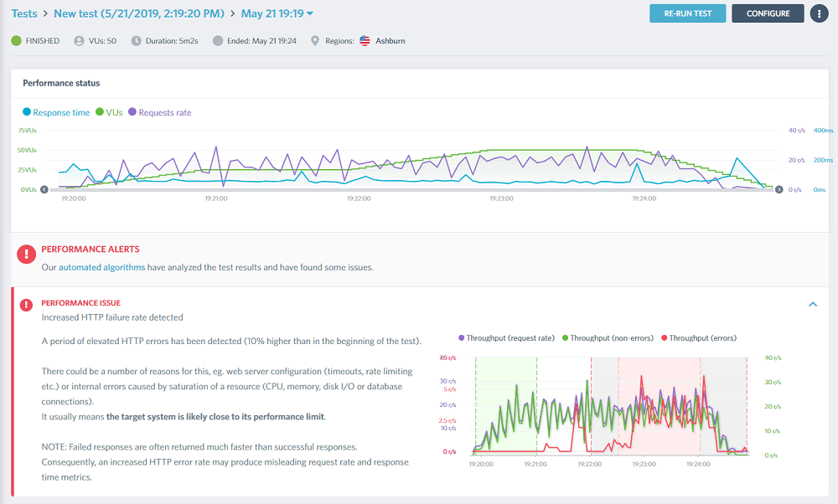Open the May 21 19:19 run dropdown

tap(277, 13)
